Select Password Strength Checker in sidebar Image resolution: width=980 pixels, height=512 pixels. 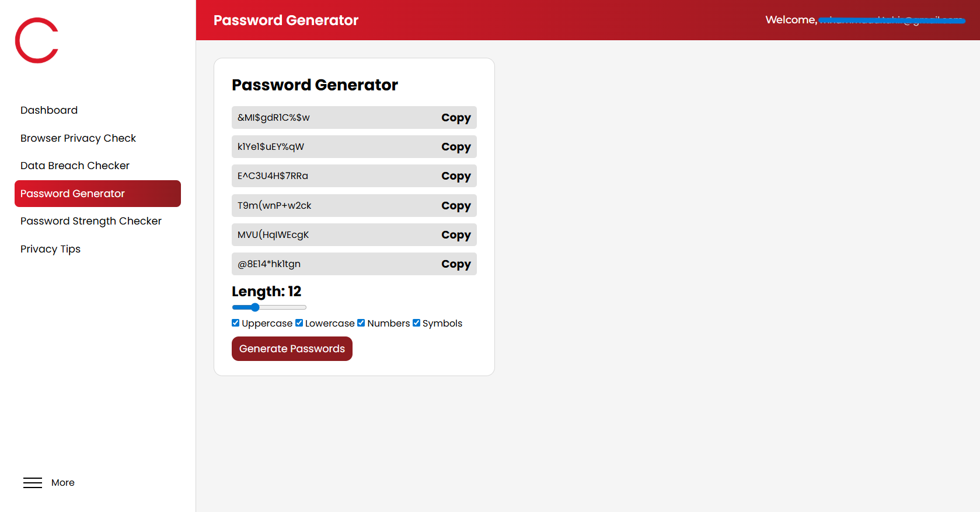[x=91, y=221]
